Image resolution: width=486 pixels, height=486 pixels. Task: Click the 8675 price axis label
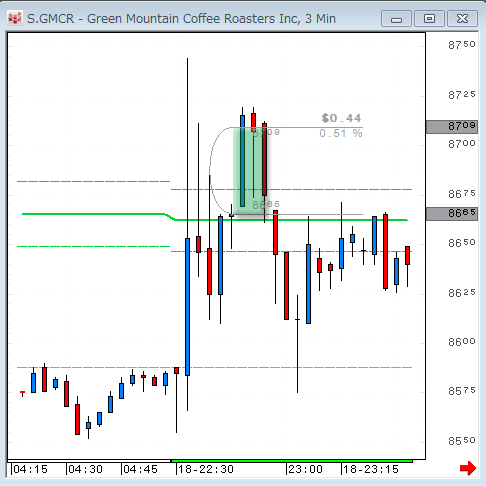pyautogui.click(x=462, y=194)
